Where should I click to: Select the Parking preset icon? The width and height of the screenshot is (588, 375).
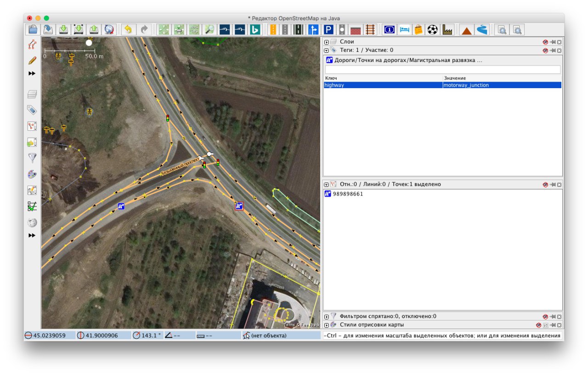(x=328, y=30)
